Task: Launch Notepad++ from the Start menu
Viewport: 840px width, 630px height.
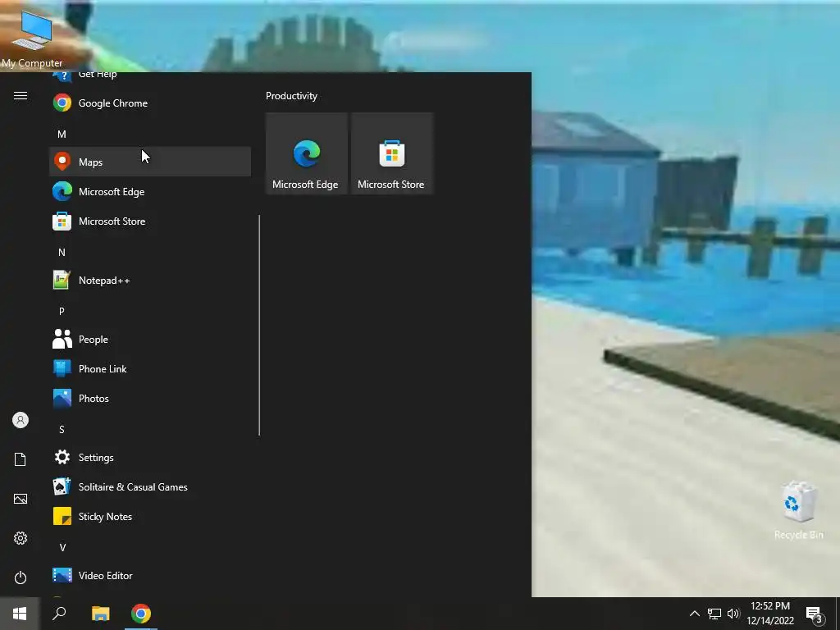Action: [x=150, y=281]
